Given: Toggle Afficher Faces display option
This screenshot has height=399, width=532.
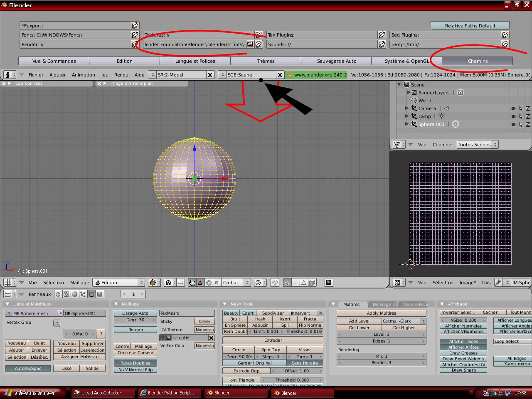Looking at the screenshot, I should 463,342.
